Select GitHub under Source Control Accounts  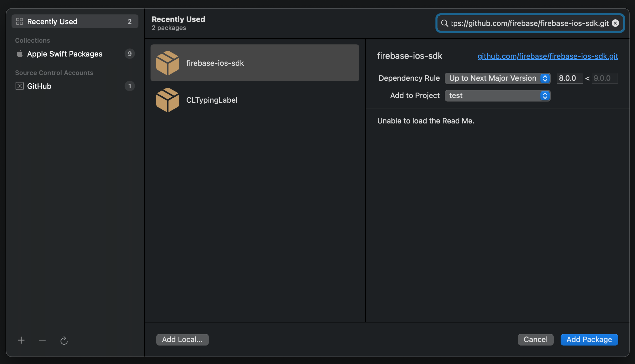tap(39, 86)
